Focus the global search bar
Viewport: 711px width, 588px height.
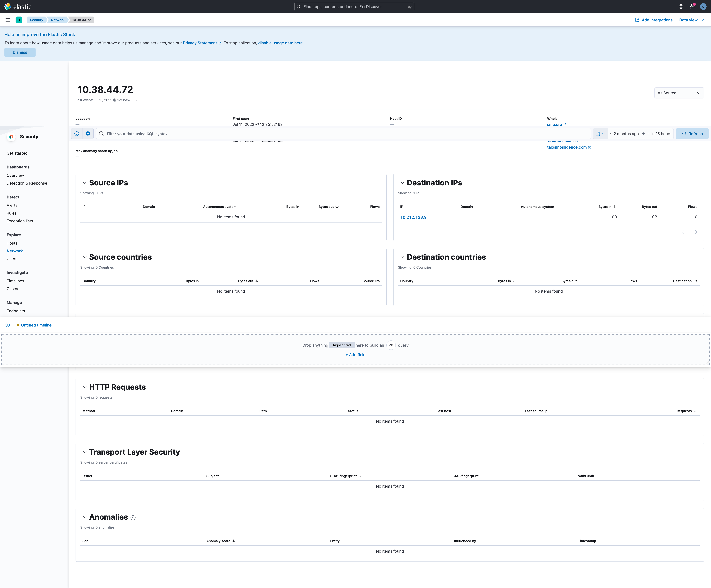coord(354,7)
